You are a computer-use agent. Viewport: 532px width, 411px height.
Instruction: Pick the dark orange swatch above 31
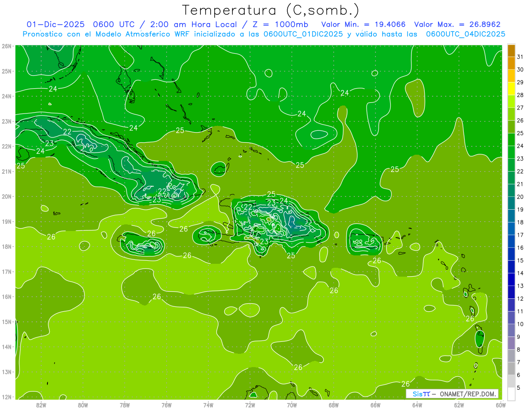[511, 50]
